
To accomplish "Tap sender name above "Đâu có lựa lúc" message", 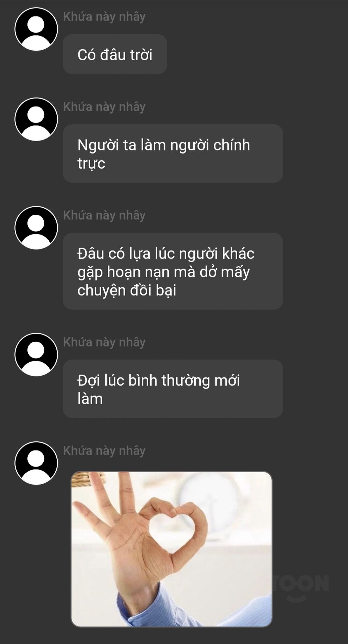I will tap(104, 215).
